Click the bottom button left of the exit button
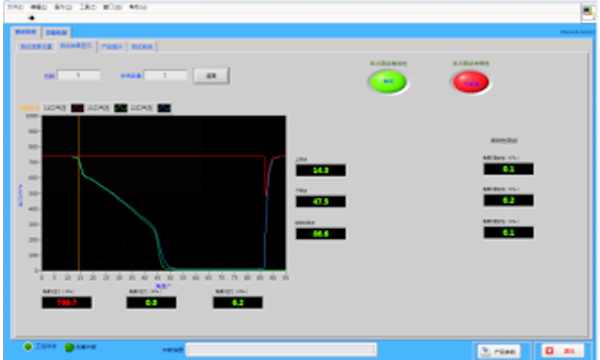 click(x=499, y=351)
